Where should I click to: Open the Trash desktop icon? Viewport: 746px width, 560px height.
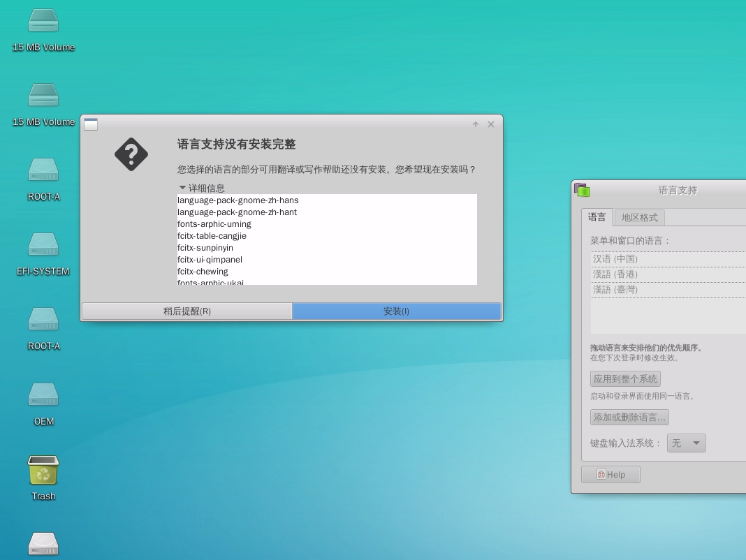click(x=43, y=470)
